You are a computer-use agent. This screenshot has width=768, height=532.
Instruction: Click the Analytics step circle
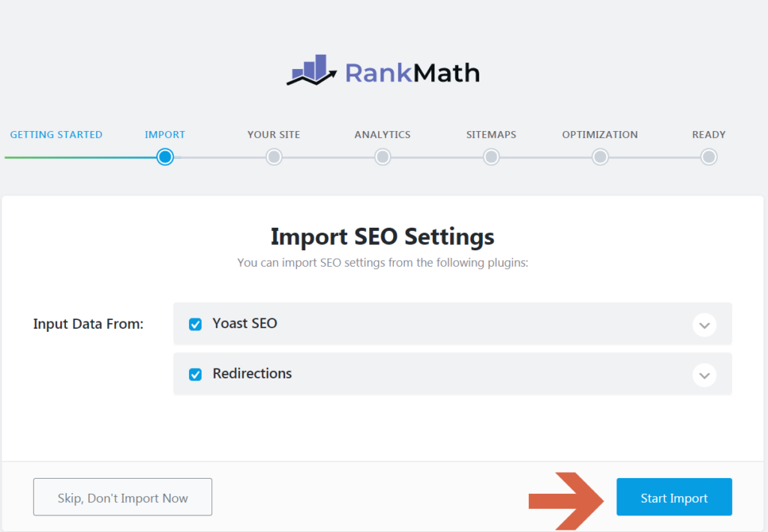click(x=382, y=157)
